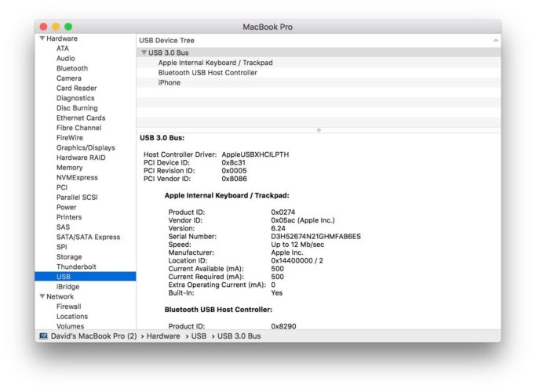The height and width of the screenshot is (392, 536).
Task: Select SPI in the sidebar
Action: coord(61,246)
